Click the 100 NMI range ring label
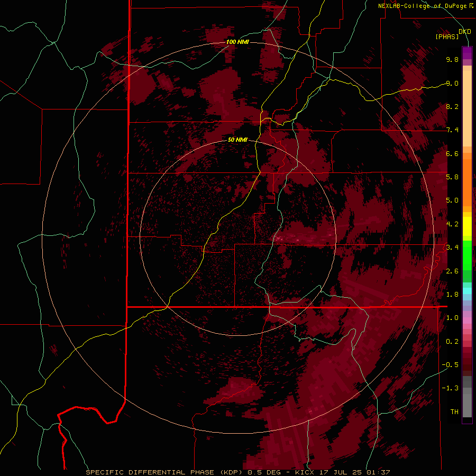 (x=237, y=42)
